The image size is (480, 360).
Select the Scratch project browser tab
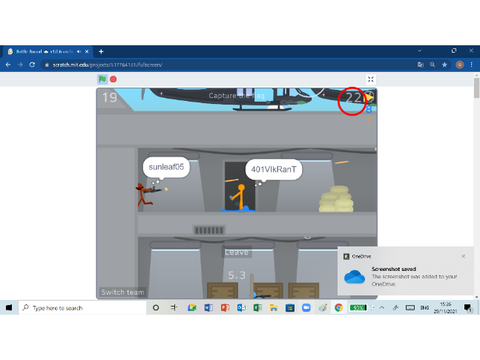[48, 51]
